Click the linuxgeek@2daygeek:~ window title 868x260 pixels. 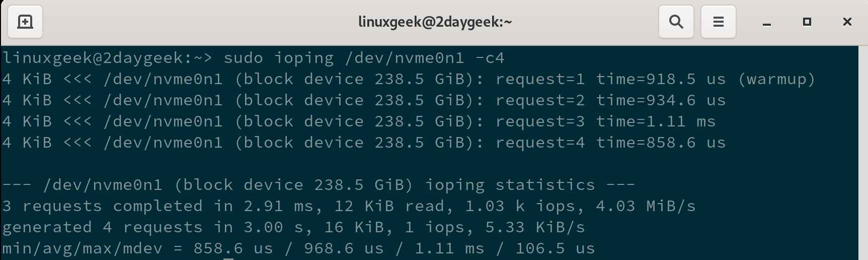coord(435,22)
